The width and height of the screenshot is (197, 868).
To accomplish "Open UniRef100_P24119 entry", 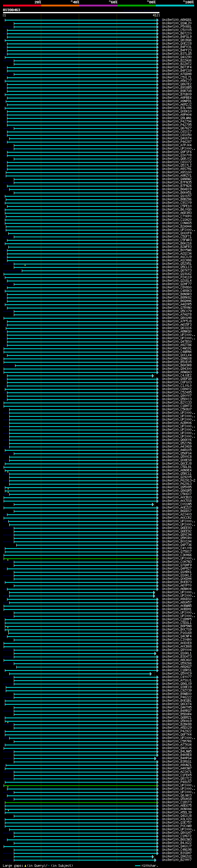I will [x=176, y=277].
